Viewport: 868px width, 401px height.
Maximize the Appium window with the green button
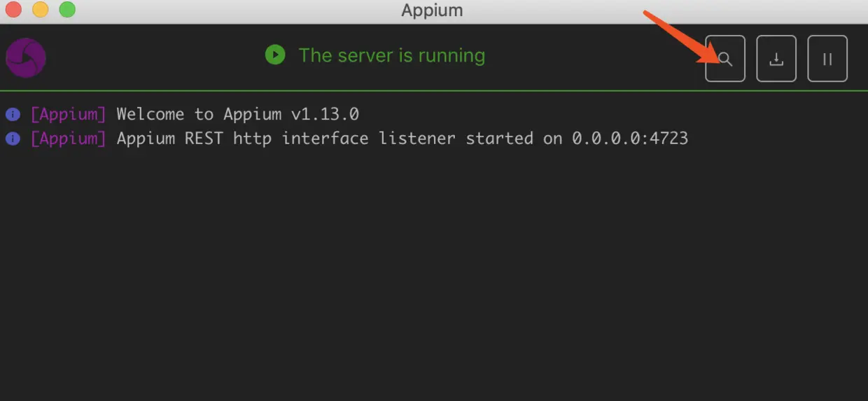[x=66, y=10]
